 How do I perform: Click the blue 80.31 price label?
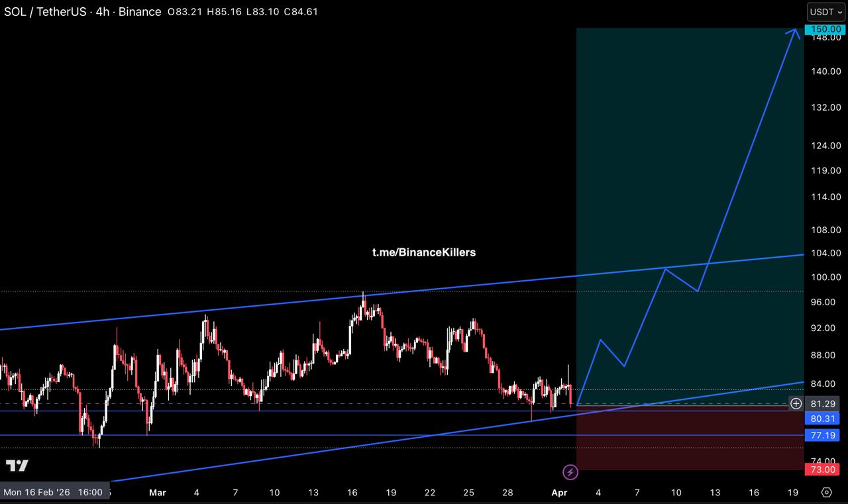tap(821, 419)
